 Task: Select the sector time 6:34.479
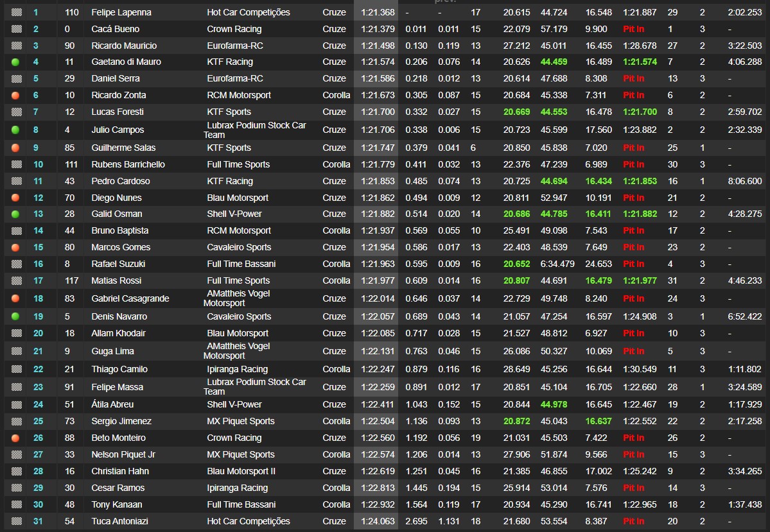coord(557,264)
